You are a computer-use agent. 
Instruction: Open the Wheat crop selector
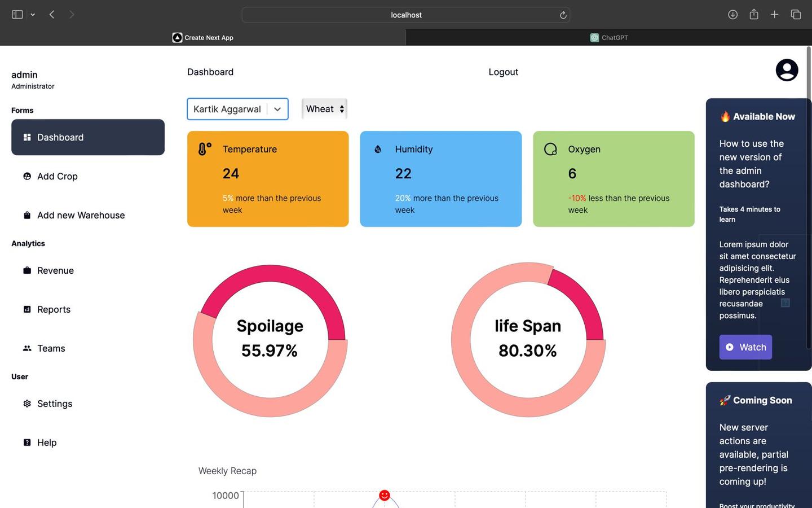[x=324, y=109]
